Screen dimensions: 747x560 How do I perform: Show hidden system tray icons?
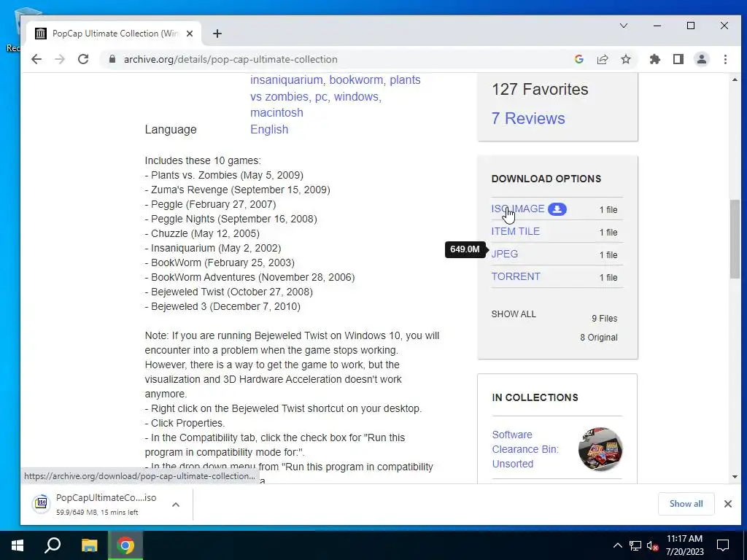(x=617, y=545)
